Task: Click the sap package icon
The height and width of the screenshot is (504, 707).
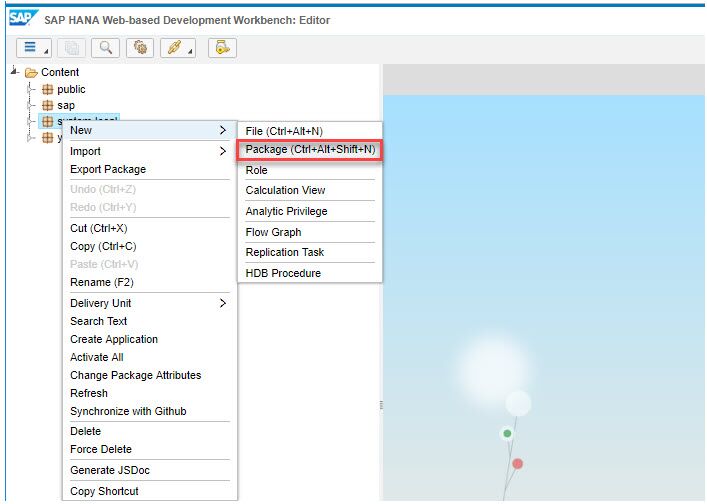Action: pos(47,105)
